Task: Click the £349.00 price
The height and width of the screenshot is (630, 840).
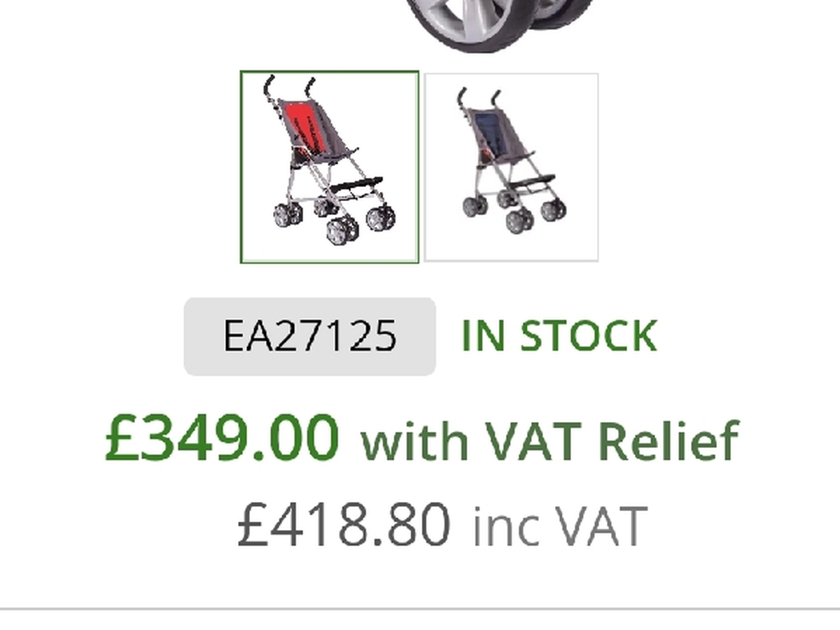Action: [222, 437]
